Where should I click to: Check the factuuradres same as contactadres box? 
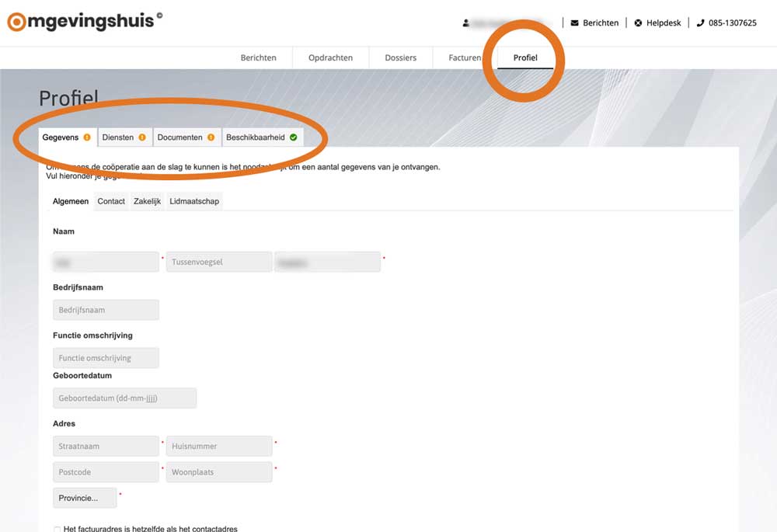point(57,529)
